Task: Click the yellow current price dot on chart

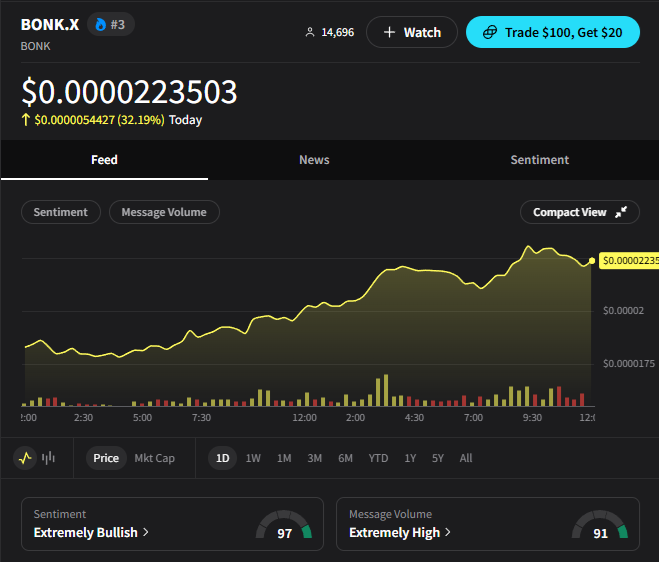Action: pyautogui.click(x=592, y=261)
